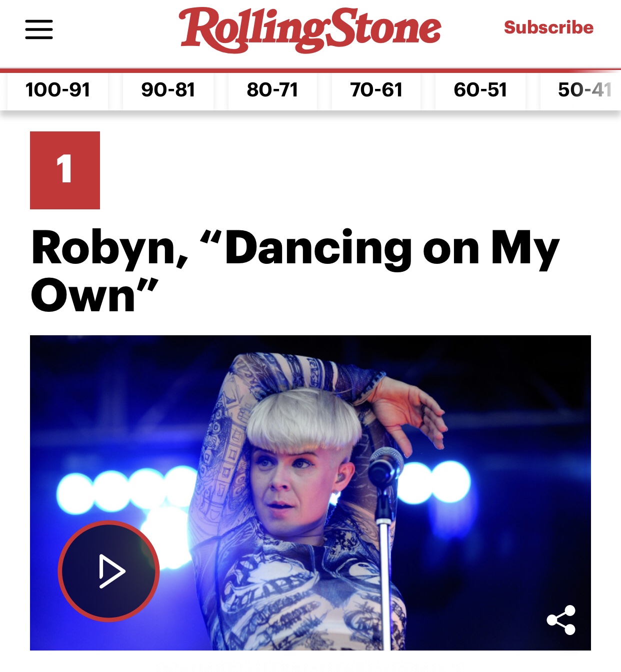Open the hamburger navigation menu
This screenshot has width=621, height=672.
(39, 29)
